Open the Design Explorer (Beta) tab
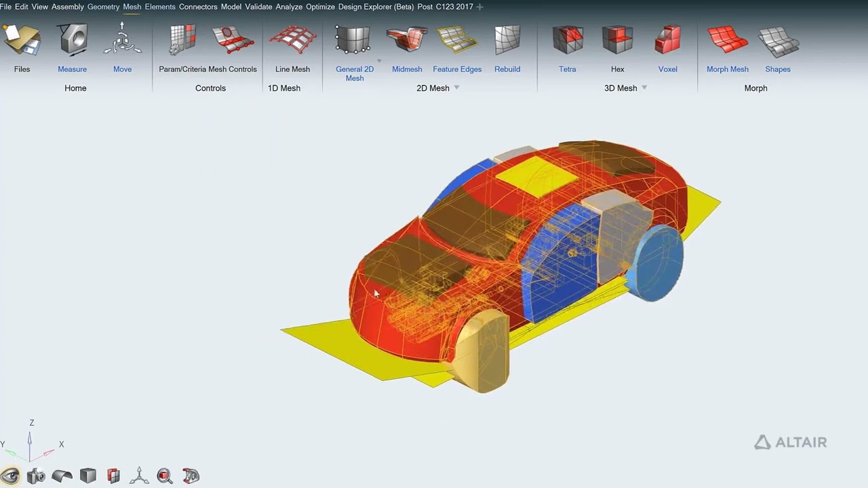This screenshot has width=868, height=488. pyautogui.click(x=376, y=7)
